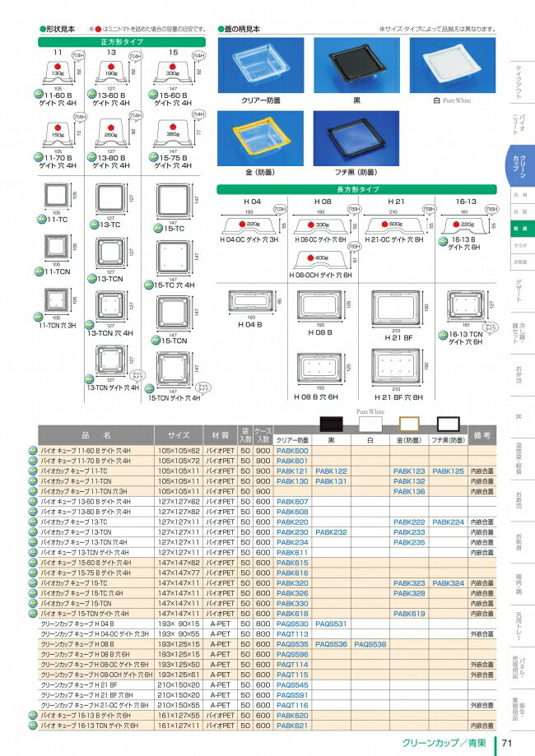
Task: Click the green bullet before 形状見本 heading
Action: tap(43, 28)
